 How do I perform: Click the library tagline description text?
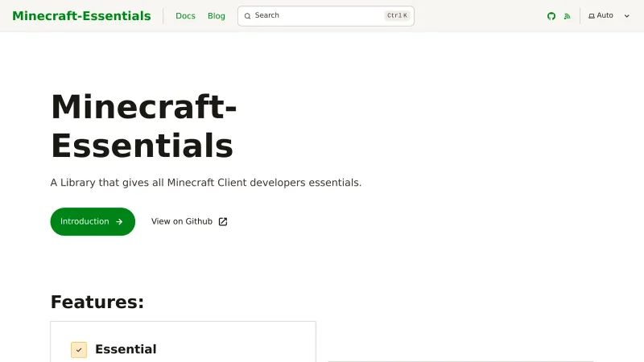pyautogui.click(x=206, y=183)
